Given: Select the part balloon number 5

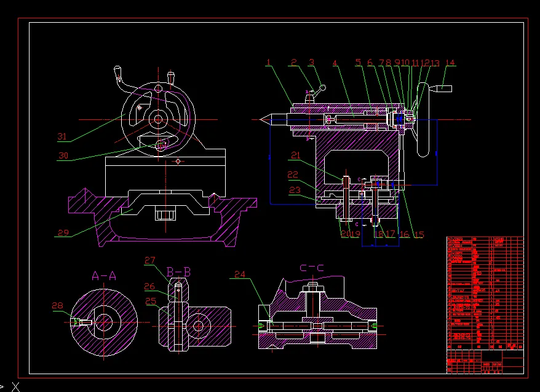Looking at the screenshot, I should (x=359, y=62).
